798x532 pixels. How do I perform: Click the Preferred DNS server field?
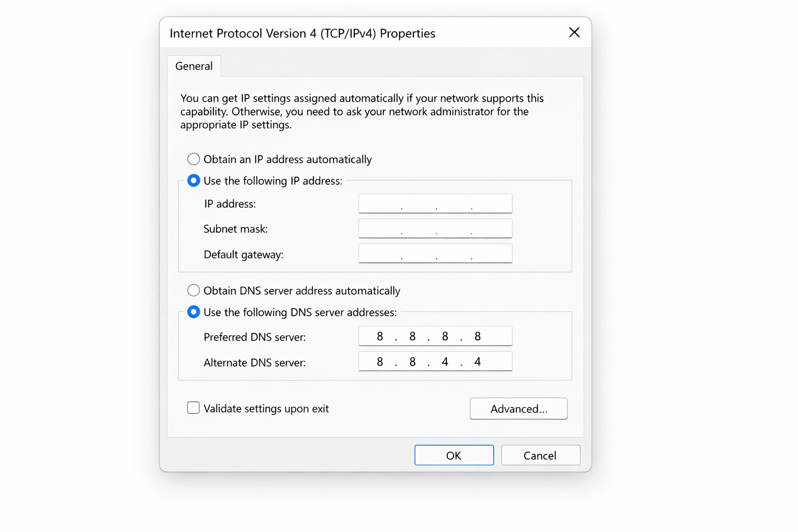tap(435, 336)
